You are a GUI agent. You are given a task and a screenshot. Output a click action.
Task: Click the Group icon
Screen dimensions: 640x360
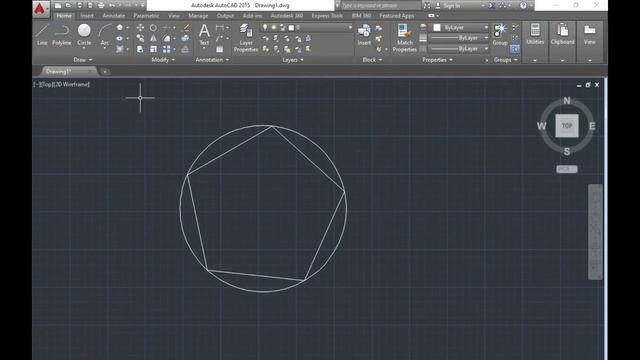(500, 34)
